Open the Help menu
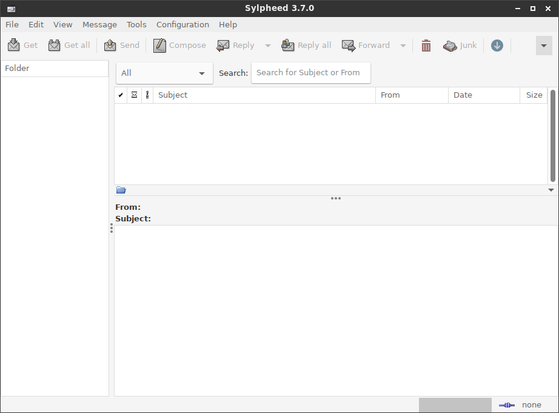The width and height of the screenshot is (559, 413). click(x=228, y=25)
